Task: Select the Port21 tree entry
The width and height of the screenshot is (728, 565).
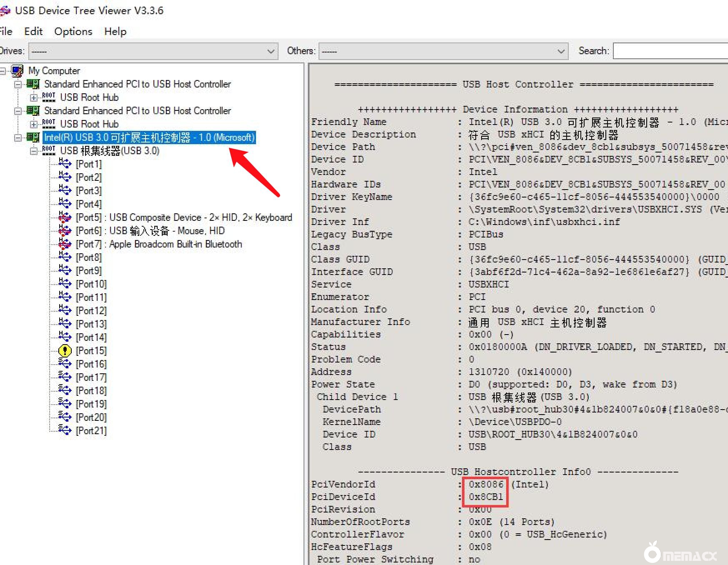Action: tap(91, 431)
